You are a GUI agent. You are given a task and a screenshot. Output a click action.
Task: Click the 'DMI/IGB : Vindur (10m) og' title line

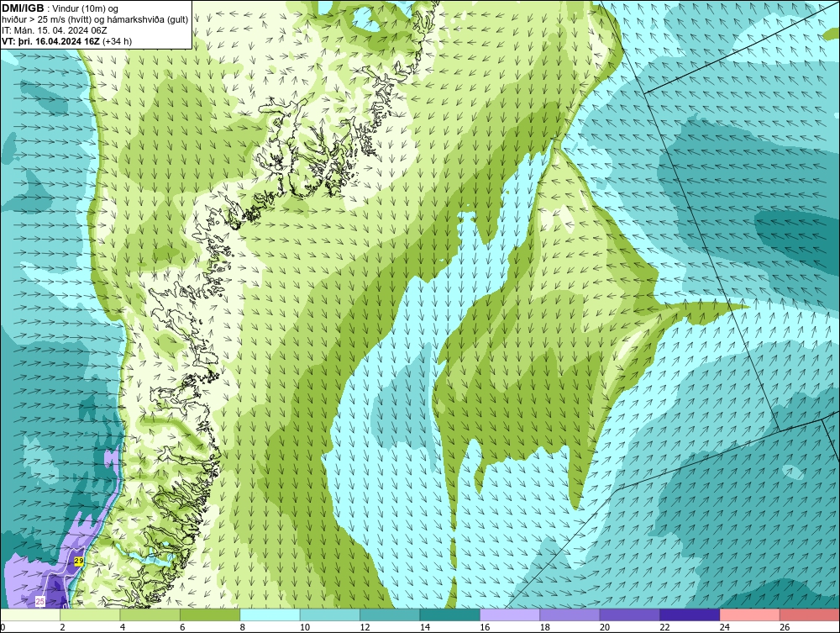point(60,8)
